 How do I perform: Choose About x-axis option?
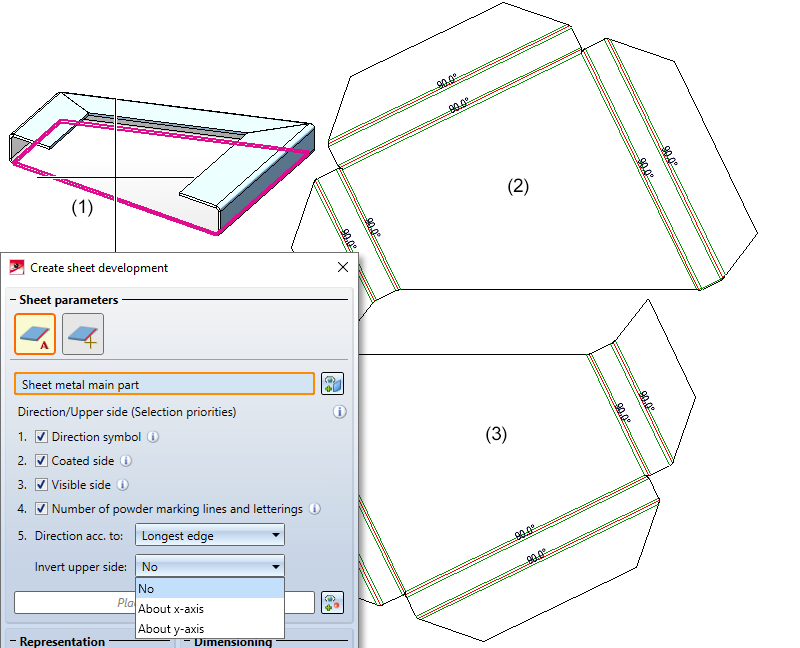(x=210, y=609)
